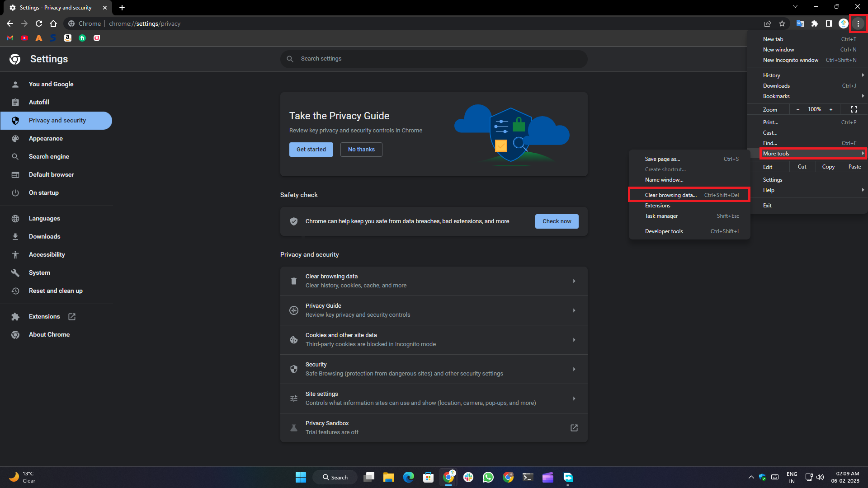Click the Home icon in toolbar
The height and width of the screenshot is (488, 868).
click(x=53, y=23)
